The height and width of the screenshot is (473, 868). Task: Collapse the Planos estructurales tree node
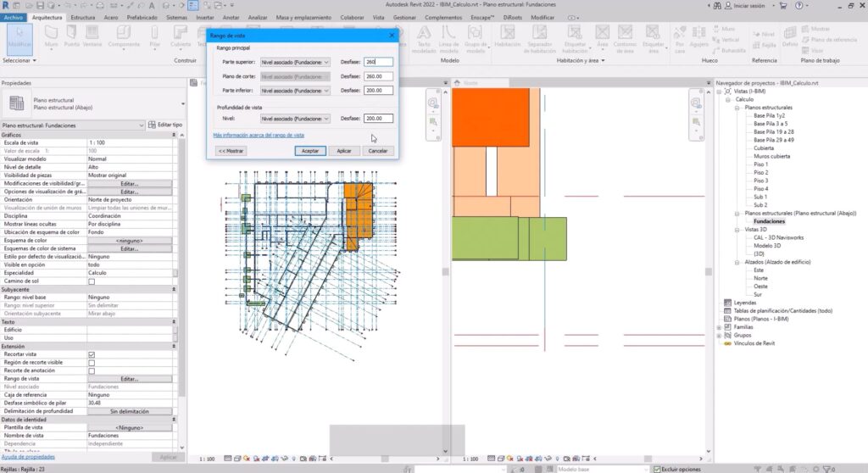[x=737, y=108]
